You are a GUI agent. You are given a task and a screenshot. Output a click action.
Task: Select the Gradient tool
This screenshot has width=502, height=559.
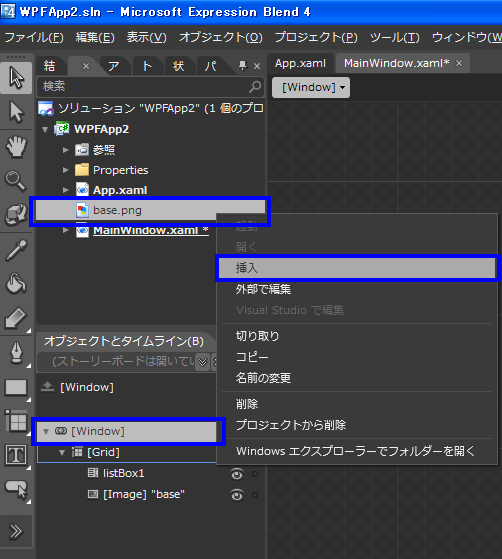[x=16, y=318]
